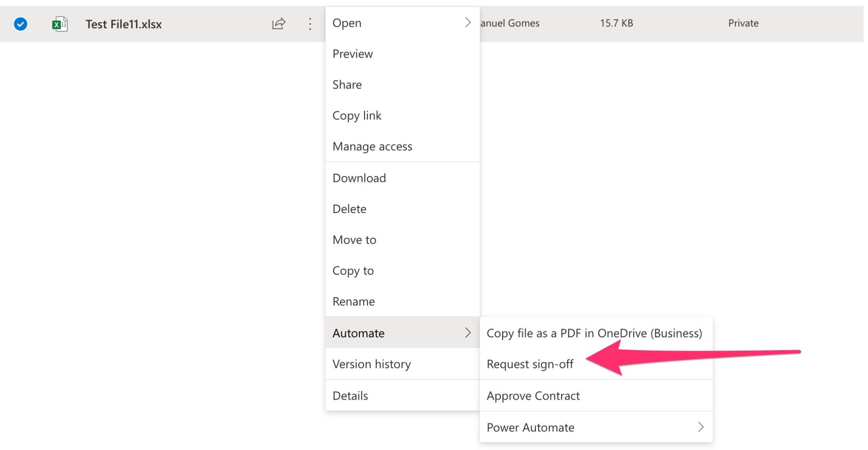
Task: Select Rename in the menu
Action: [x=402, y=301]
